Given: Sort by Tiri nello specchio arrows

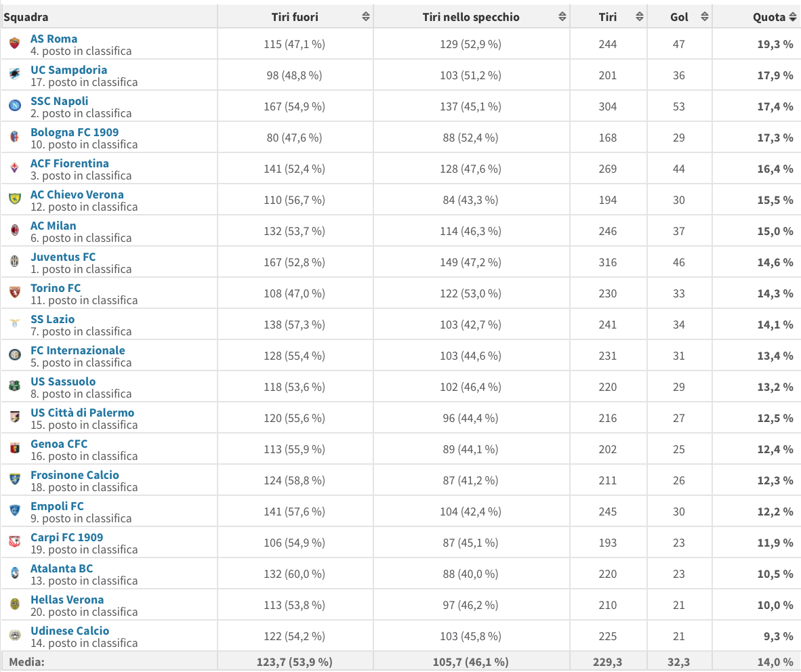Looking at the screenshot, I should click(x=562, y=17).
